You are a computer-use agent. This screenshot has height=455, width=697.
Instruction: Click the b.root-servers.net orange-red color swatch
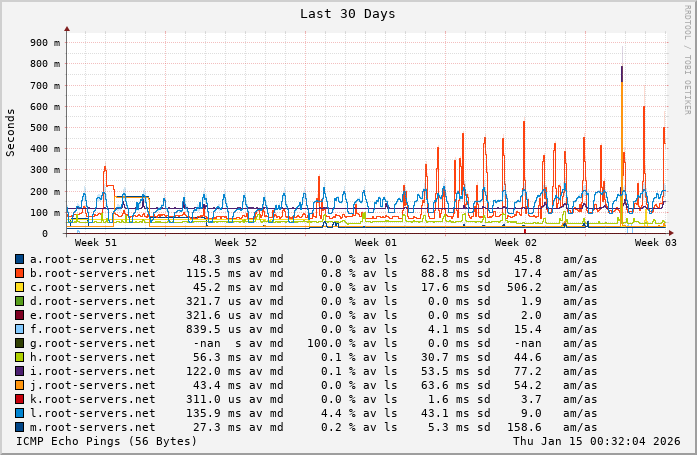click(x=19, y=273)
